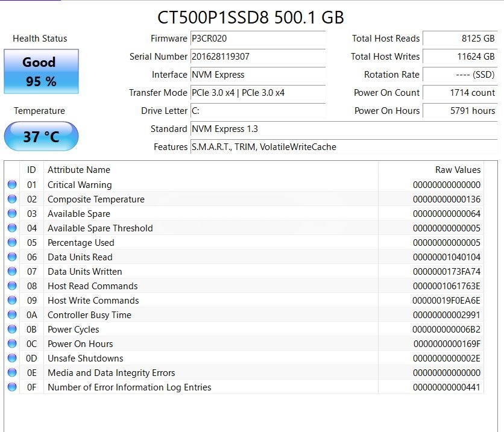The width and height of the screenshot is (504, 432).
Task: Click the status orb for Critical Warning
Action: (x=12, y=185)
